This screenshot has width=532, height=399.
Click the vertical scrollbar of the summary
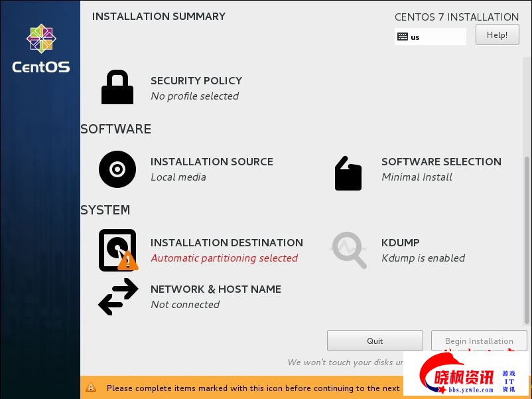527,232
